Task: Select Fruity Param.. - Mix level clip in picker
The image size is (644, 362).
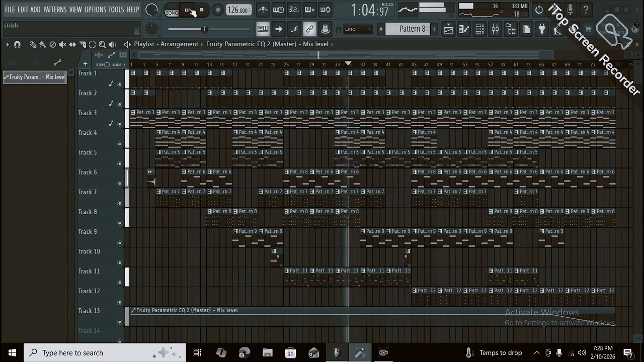Action: pos(34,77)
